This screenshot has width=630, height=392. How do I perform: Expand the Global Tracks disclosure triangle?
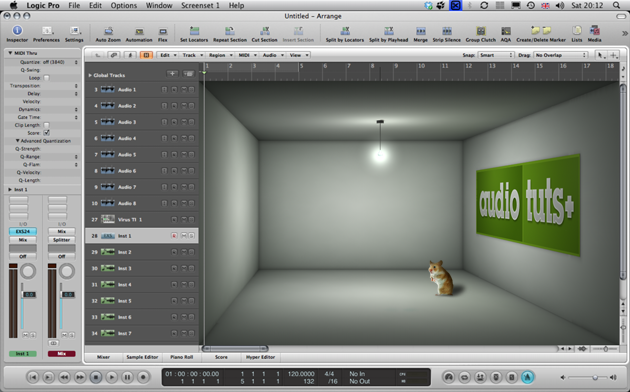point(90,75)
